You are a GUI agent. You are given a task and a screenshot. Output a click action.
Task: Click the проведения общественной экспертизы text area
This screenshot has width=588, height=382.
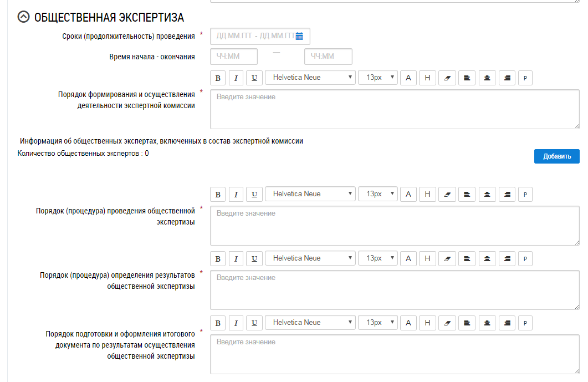point(395,226)
